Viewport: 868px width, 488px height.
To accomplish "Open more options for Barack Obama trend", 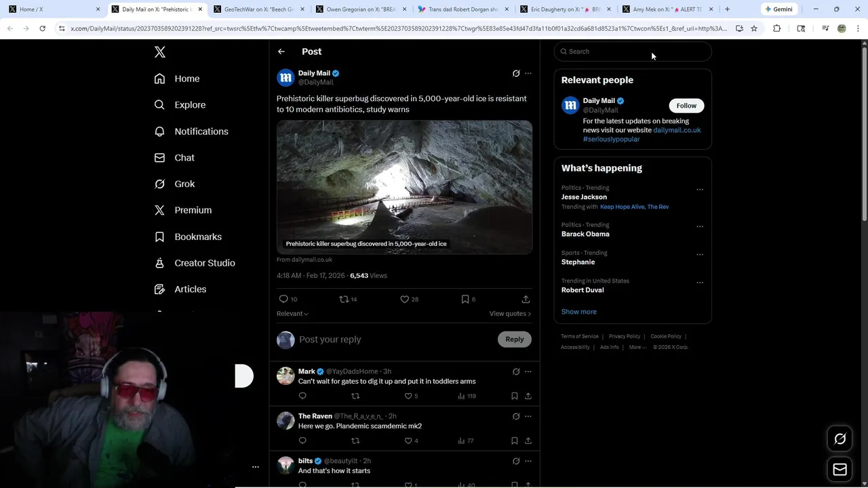I will click(700, 226).
